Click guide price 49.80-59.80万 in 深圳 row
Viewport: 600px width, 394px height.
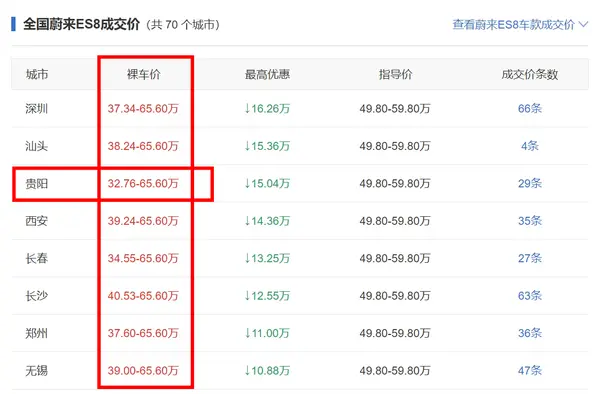[x=395, y=109]
